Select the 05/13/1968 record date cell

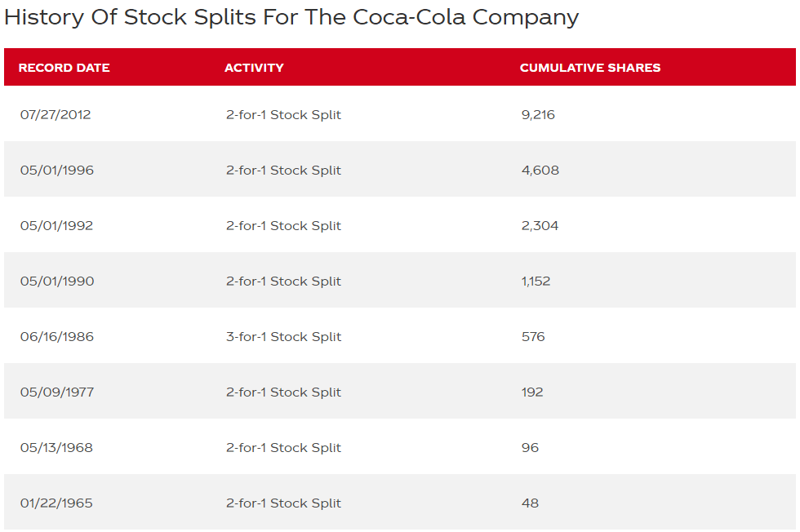[57, 448]
